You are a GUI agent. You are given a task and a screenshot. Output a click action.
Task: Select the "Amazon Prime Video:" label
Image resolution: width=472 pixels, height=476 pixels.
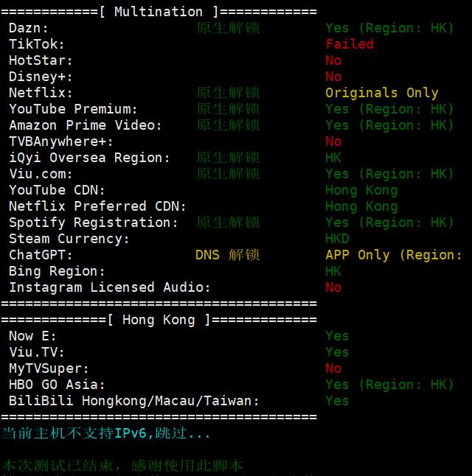coord(86,125)
